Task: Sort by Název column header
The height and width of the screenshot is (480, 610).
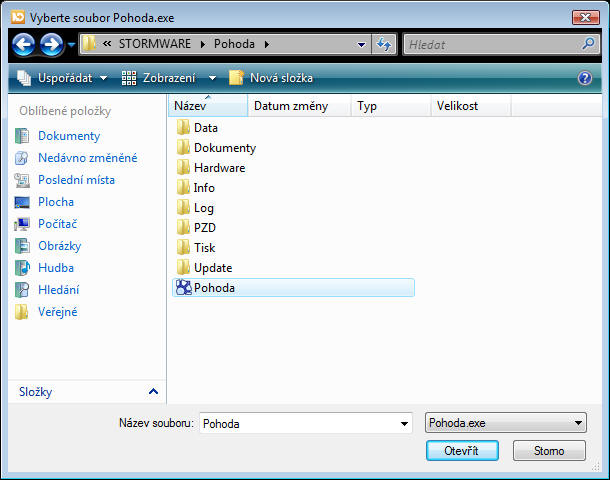Action: [x=208, y=106]
